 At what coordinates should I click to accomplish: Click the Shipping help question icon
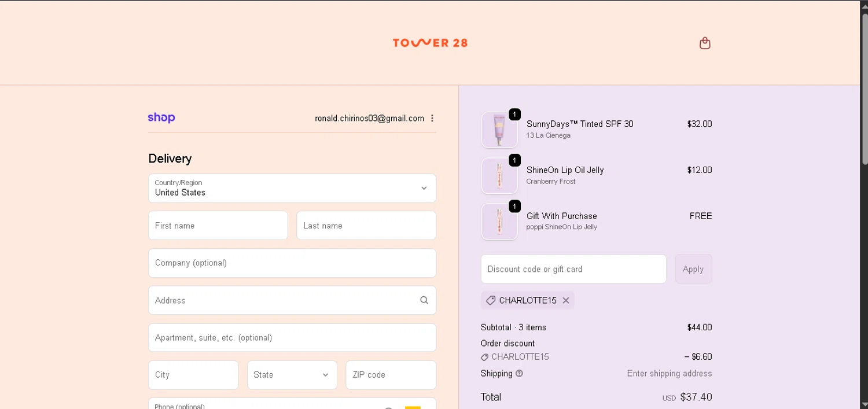pos(519,374)
